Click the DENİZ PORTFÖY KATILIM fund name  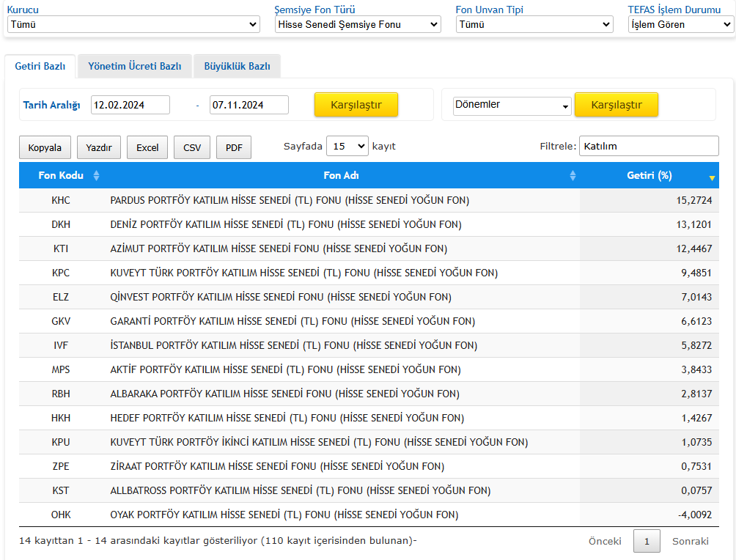tap(286, 225)
